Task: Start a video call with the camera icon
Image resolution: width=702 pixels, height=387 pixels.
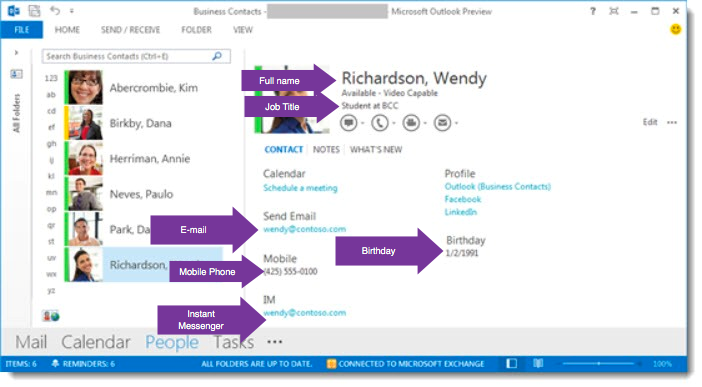Action: pyautogui.click(x=411, y=123)
